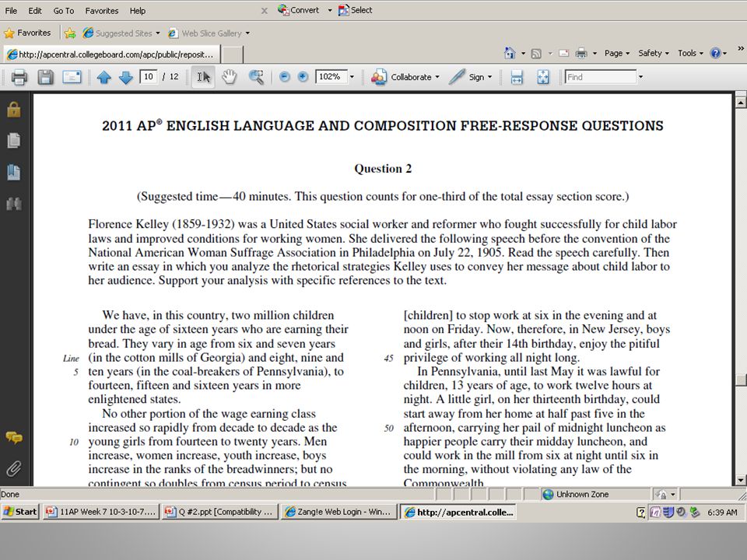Switch to Zangle Web Login taskbar window
The height and width of the screenshot is (560, 747).
pos(338,512)
